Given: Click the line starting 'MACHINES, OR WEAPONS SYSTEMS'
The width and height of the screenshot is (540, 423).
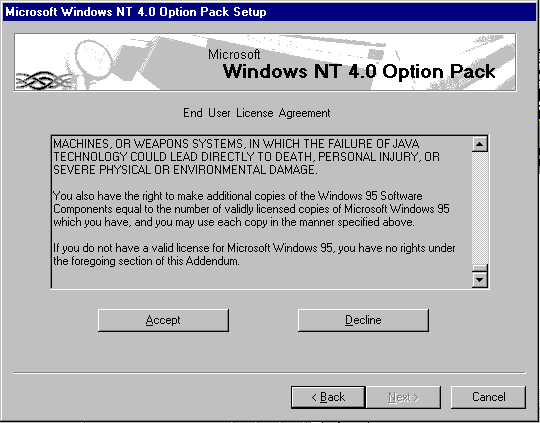Looking at the screenshot, I should (236, 144).
